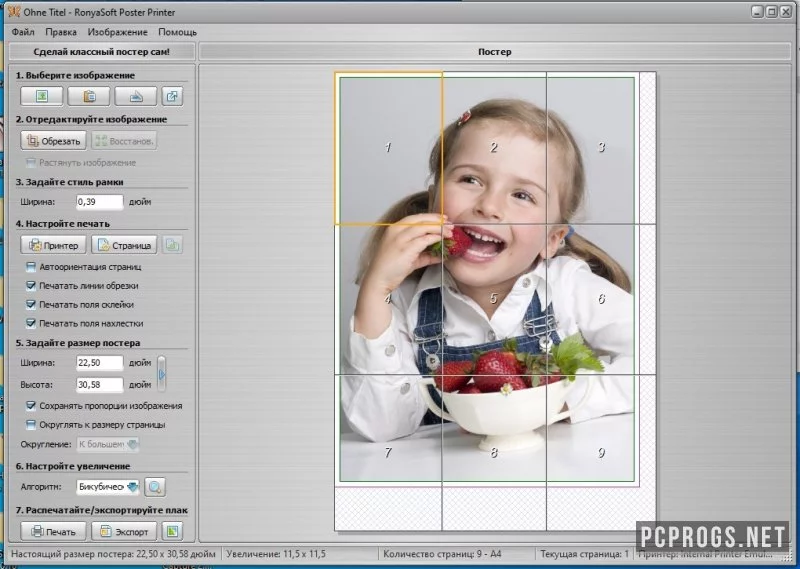Image resolution: width=800 pixels, height=569 pixels.
Task: Click the poster width field 22,50
Action: click(99, 363)
